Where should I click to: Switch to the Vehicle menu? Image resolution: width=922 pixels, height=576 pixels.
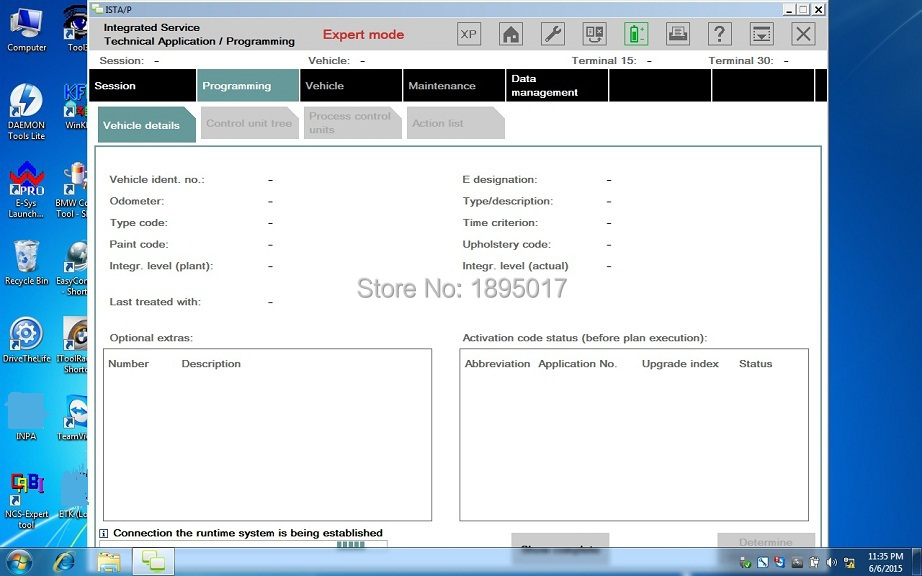(x=350, y=86)
